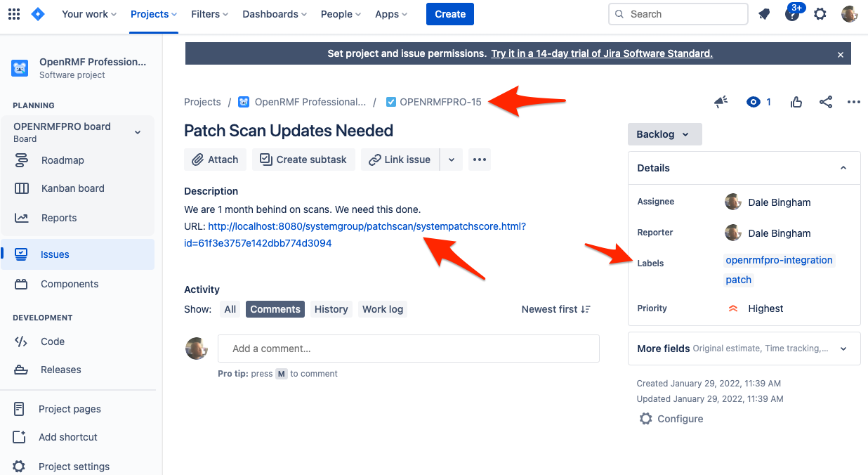868x475 pixels.
Task: Click the openrmfpro-integration label
Action: [779, 260]
